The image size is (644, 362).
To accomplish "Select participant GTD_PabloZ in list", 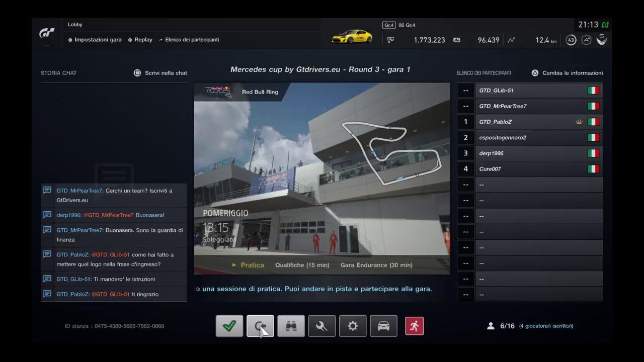I will coord(530,122).
